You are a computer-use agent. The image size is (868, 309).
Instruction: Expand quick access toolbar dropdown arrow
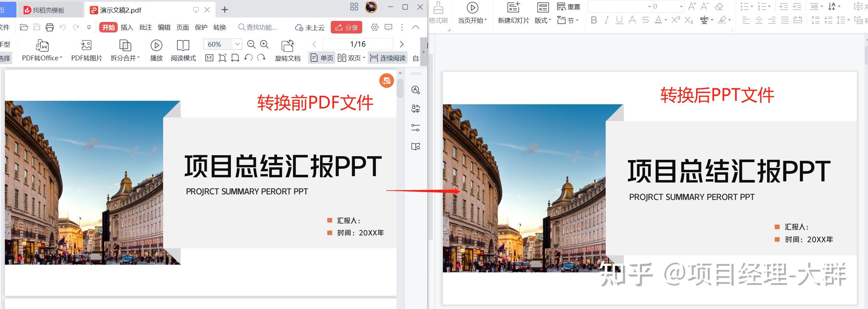point(89,27)
